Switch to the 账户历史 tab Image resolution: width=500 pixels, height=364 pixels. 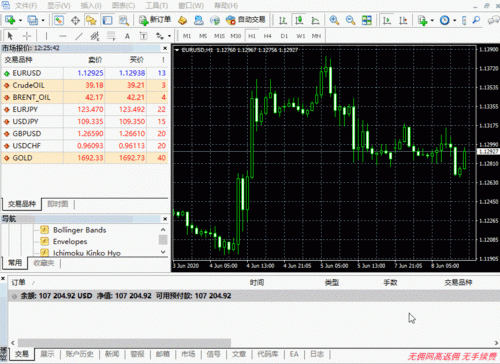click(79, 354)
